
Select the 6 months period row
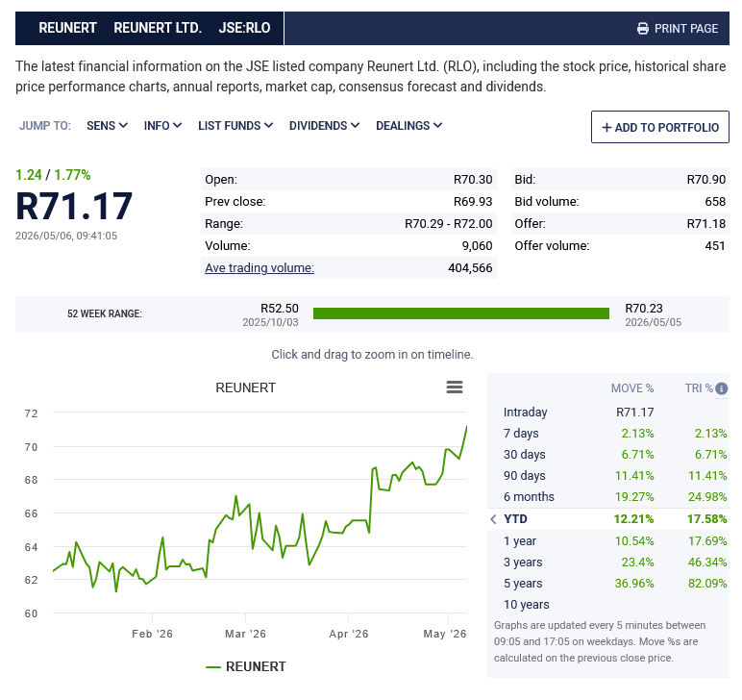pyautogui.click(x=608, y=497)
